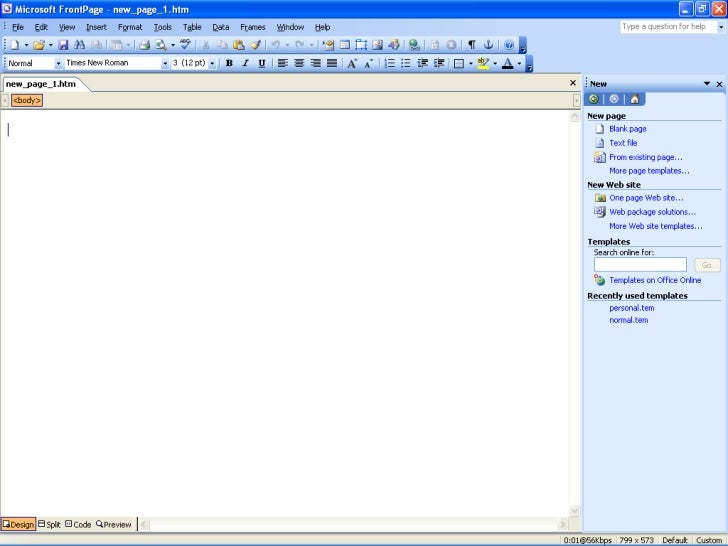
Task: Align text left
Action: coord(282,64)
